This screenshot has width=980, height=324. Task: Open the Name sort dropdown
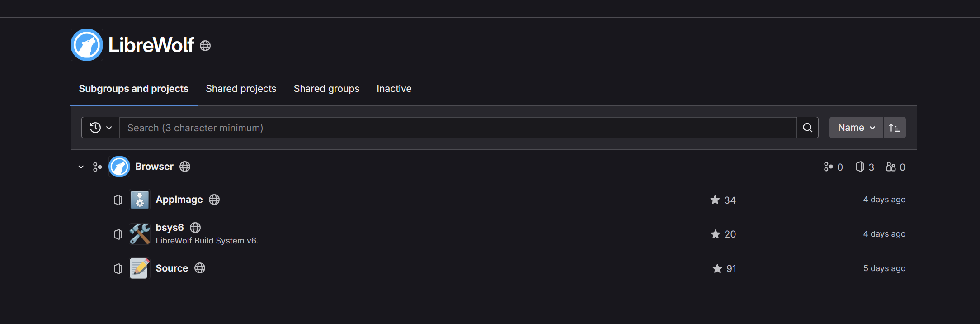click(856, 128)
